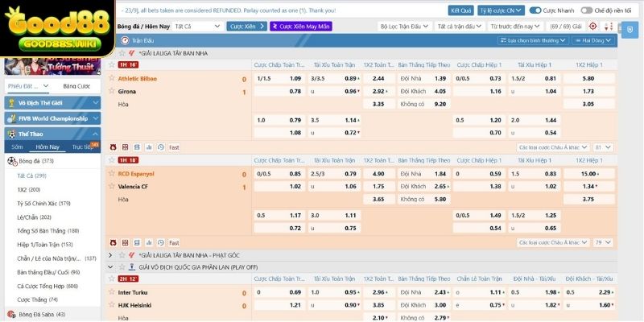Favorite the Athletic Bilbao match star
644x322 pixels.
click(x=112, y=78)
